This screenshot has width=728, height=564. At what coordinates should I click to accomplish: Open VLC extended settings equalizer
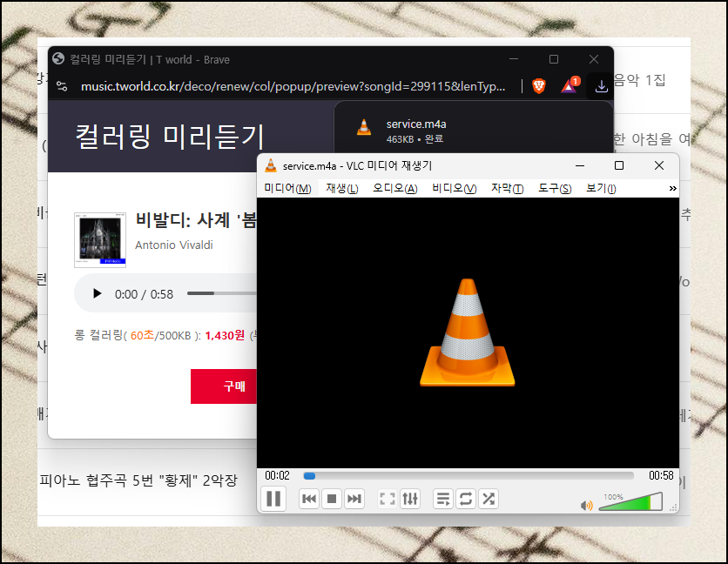pos(410,499)
